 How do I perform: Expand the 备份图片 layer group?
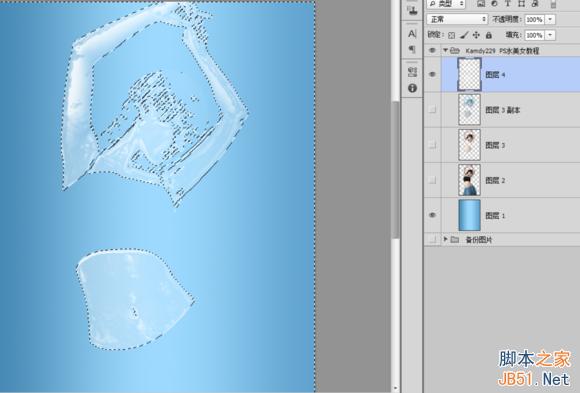[x=445, y=239]
